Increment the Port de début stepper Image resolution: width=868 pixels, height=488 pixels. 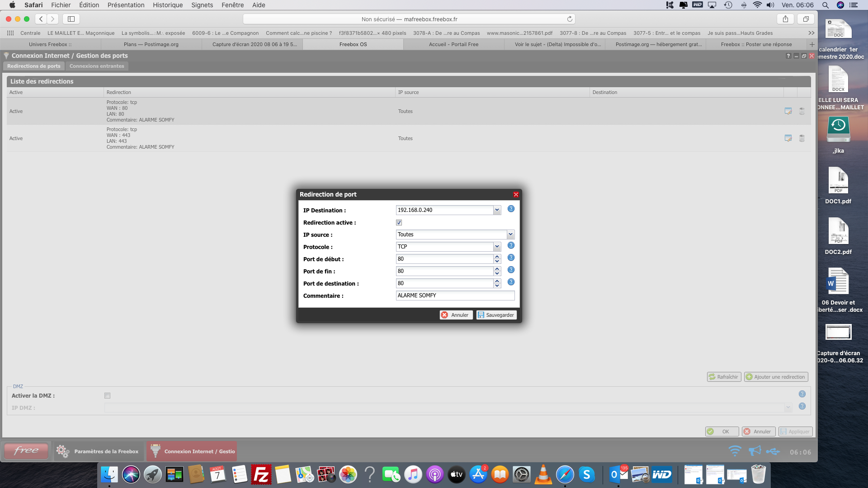coord(497,257)
